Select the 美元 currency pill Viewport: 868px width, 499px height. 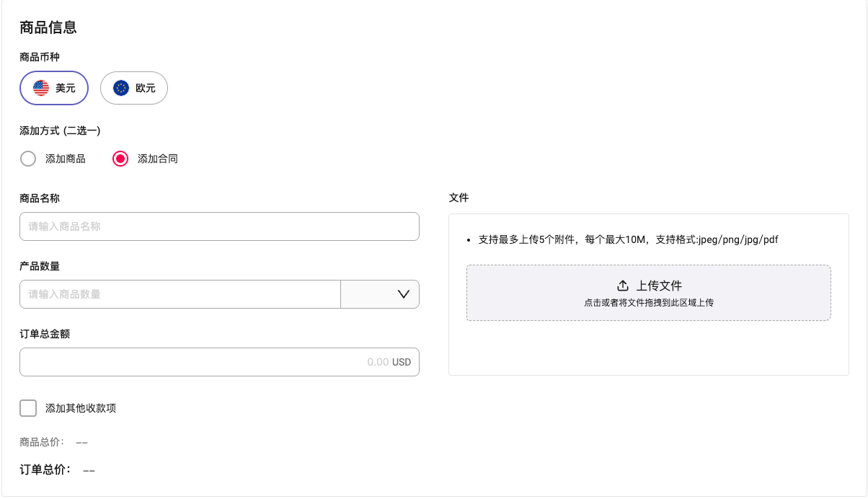(x=53, y=87)
